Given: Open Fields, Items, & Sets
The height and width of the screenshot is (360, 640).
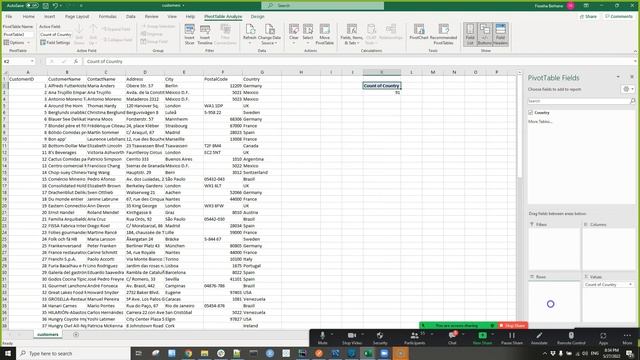Looking at the screenshot, I should (x=351, y=34).
